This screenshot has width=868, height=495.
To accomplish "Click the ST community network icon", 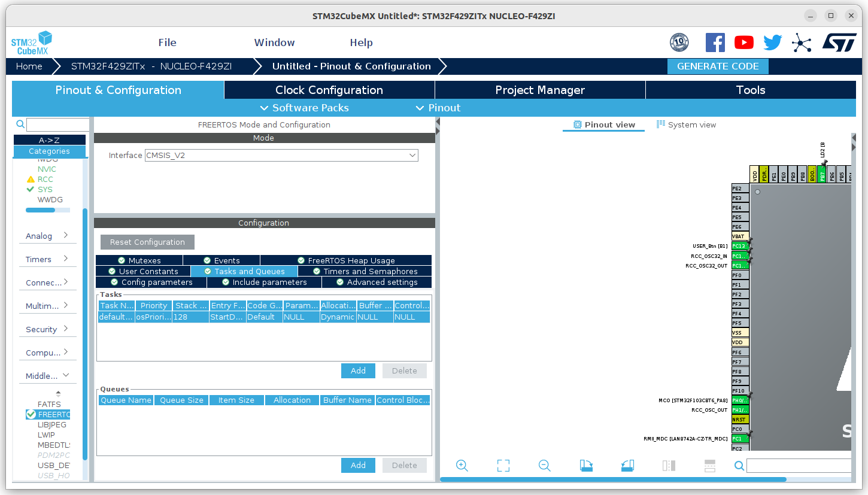I will tap(802, 42).
